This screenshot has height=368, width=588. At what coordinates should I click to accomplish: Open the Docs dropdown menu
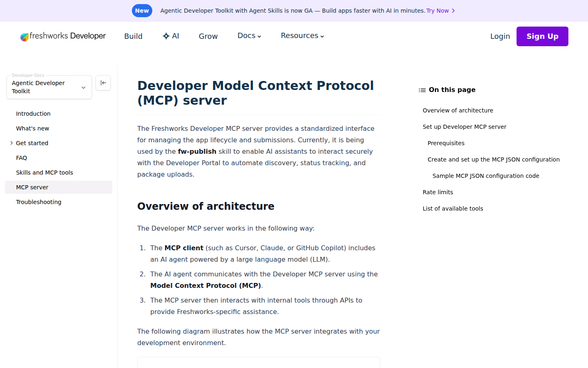coord(249,36)
